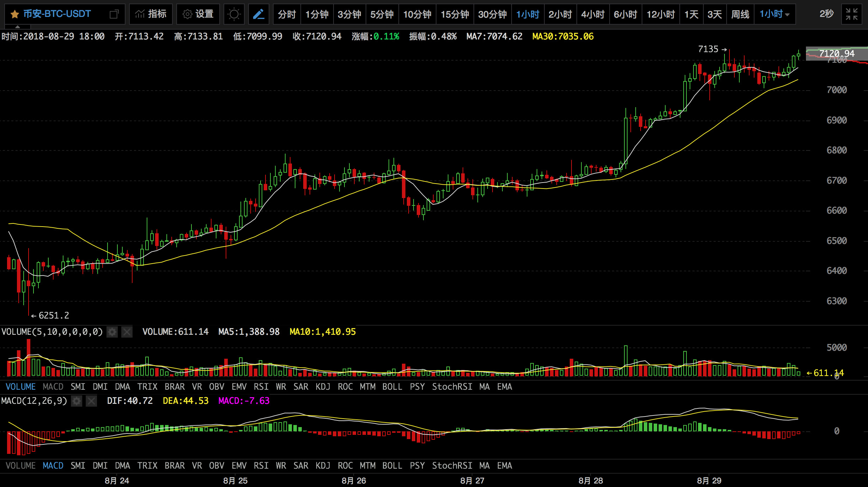Open VOLUME indicator gear settings
This screenshot has width=868, height=487.
(x=112, y=332)
